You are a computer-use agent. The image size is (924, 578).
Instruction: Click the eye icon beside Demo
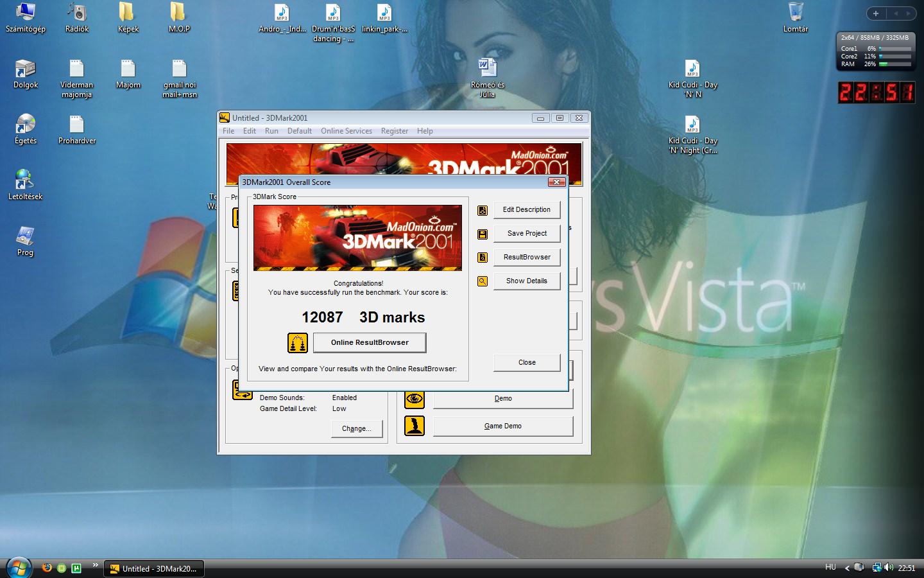[415, 399]
